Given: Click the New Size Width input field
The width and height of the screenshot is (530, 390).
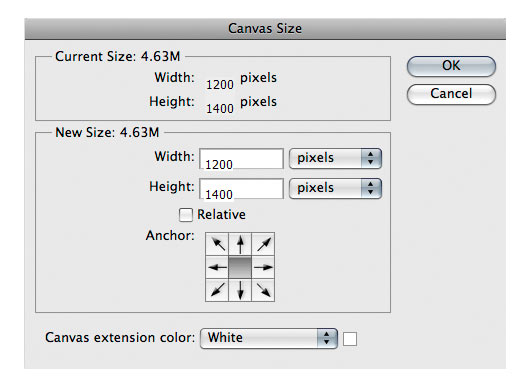Looking at the screenshot, I should click(241, 159).
